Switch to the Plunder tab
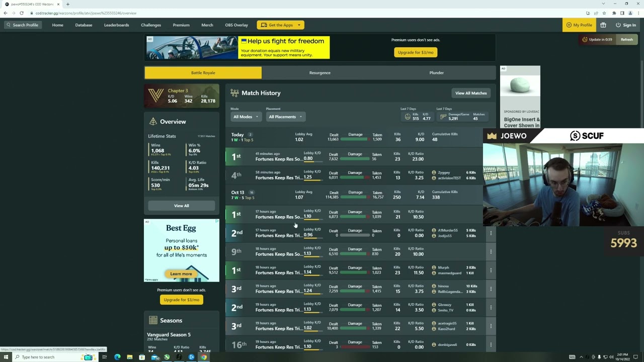 (x=437, y=73)
